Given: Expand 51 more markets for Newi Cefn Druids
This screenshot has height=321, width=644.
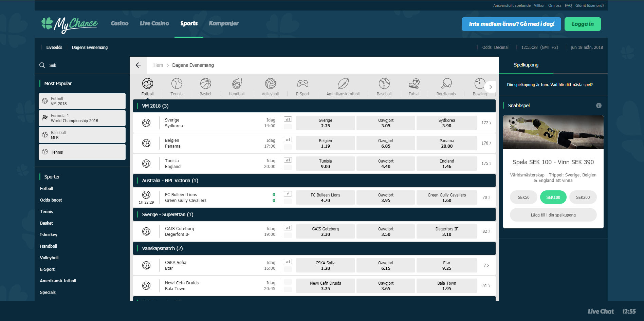Looking at the screenshot, I should coord(486,286).
